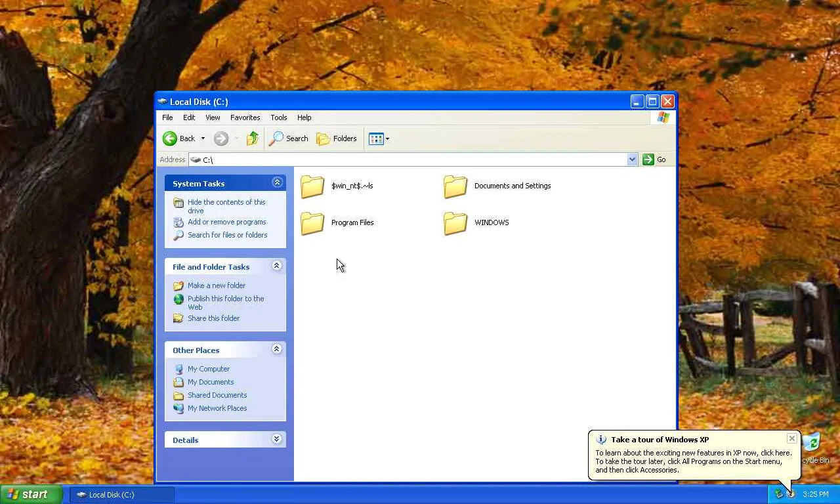Click the Publish to Web globe icon
Viewport: 840px width, 504px height.
click(x=178, y=299)
